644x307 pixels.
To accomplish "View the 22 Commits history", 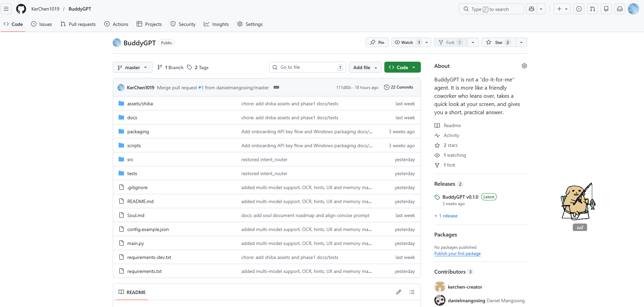I will point(399,87).
